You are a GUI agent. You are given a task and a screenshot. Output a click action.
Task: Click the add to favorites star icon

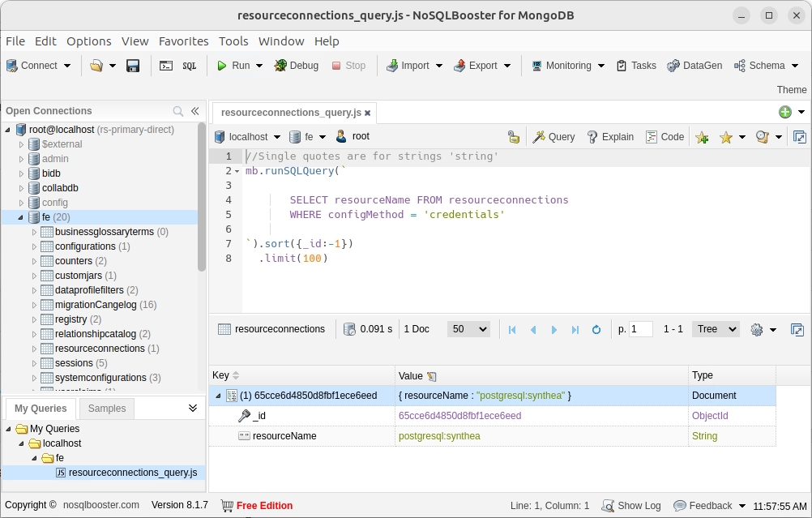coord(702,137)
